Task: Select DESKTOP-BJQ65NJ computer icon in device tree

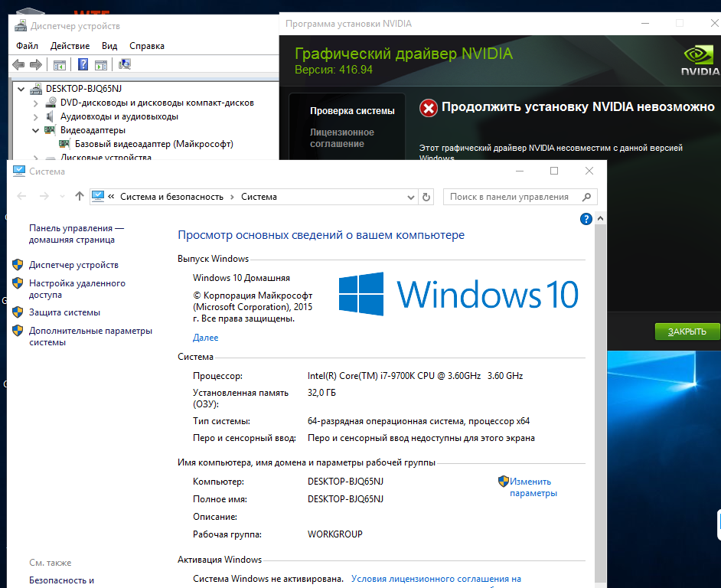Action: pyautogui.click(x=35, y=88)
